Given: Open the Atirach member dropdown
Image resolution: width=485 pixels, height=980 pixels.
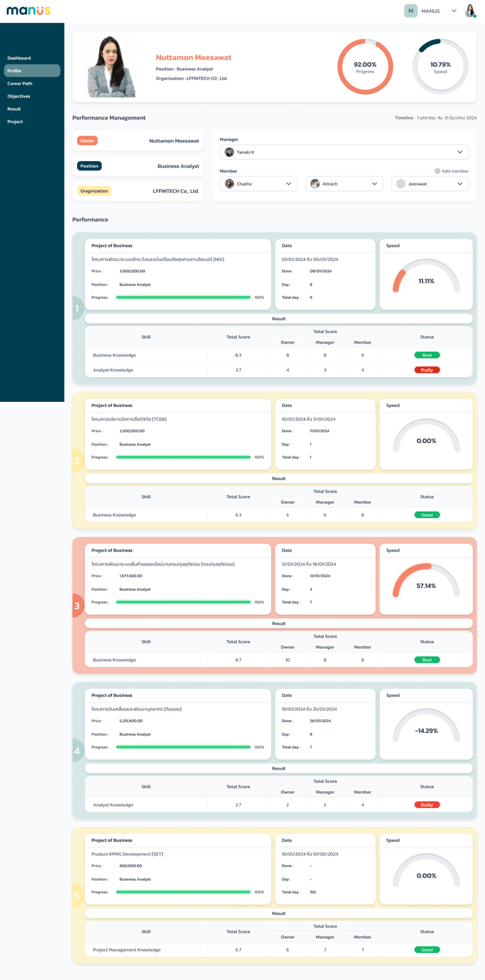Looking at the screenshot, I should (344, 184).
